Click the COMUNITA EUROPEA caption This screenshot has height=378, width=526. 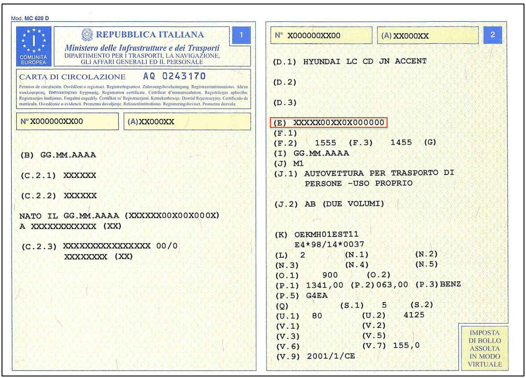pyautogui.click(x=34, y=59)
